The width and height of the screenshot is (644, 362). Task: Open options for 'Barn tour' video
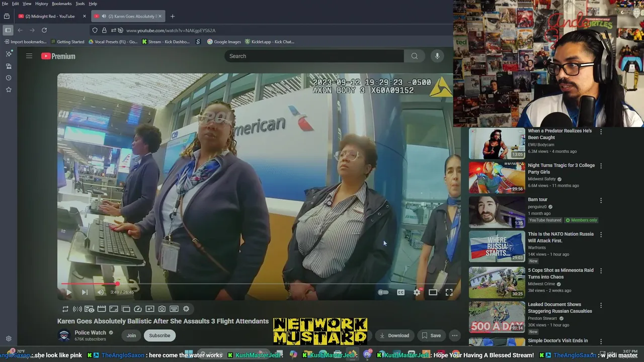(x=601, y=200)
